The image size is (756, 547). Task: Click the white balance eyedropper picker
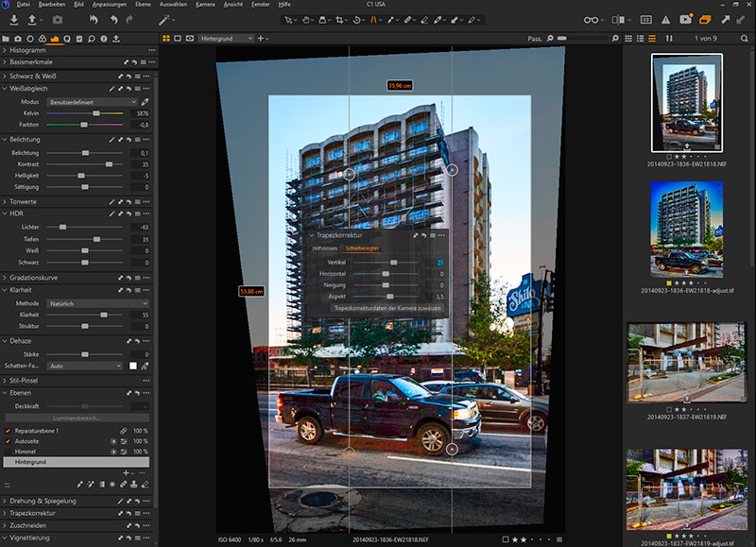click(x=145, y=102)
